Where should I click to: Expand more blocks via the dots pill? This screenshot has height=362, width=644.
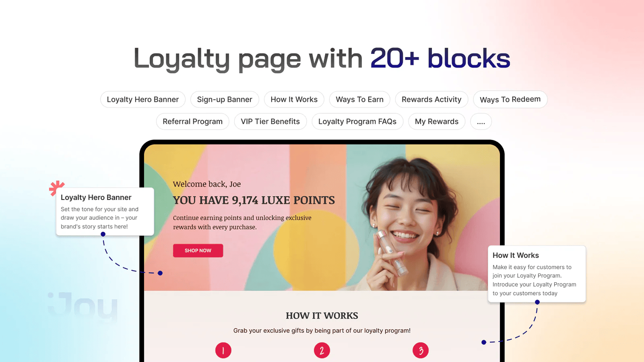point(481,121)
